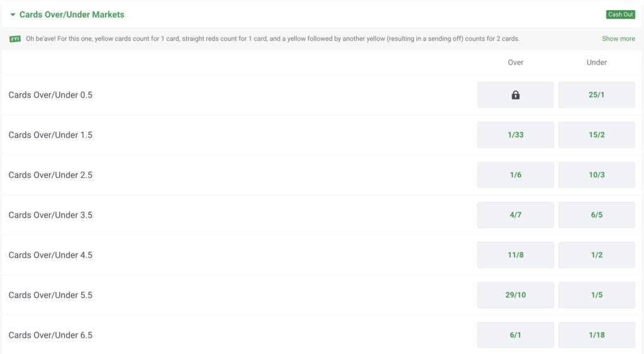Collapse the Cards Over/Under Markets section
The image size is (644, 354).
(x=13, y=14)
